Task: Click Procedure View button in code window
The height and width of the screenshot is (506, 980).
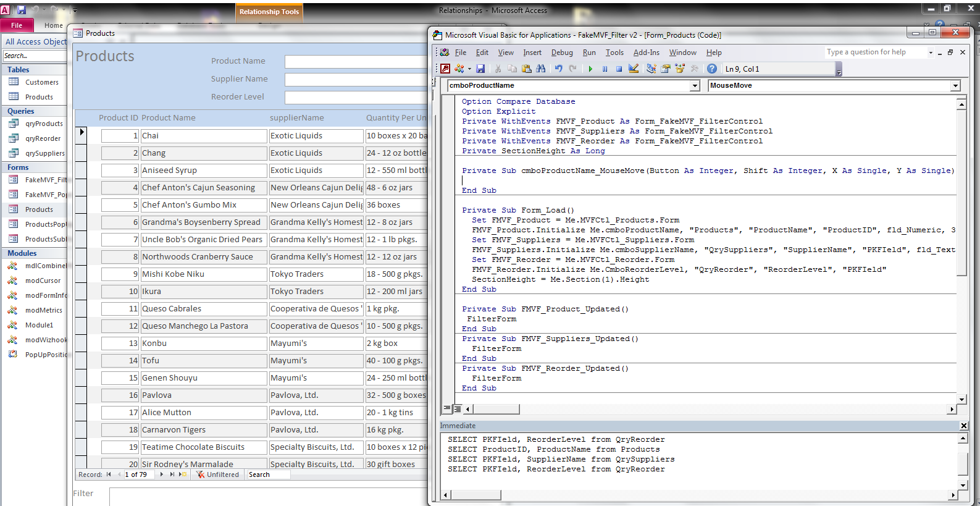Action: coord(447,408)
